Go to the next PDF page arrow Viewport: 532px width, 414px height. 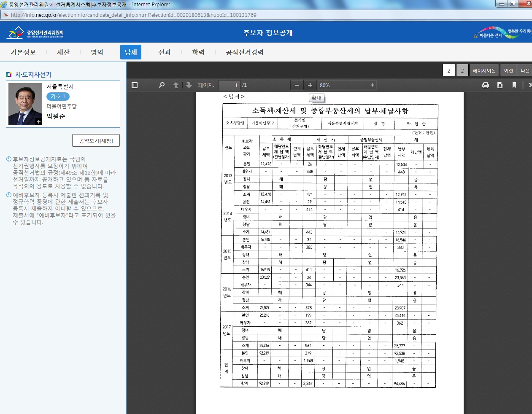[x=189, y=85]
